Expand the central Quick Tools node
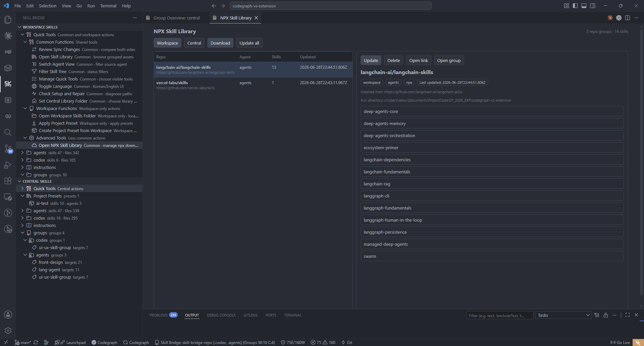The image size is (644, 346). [x=22, y=188]
